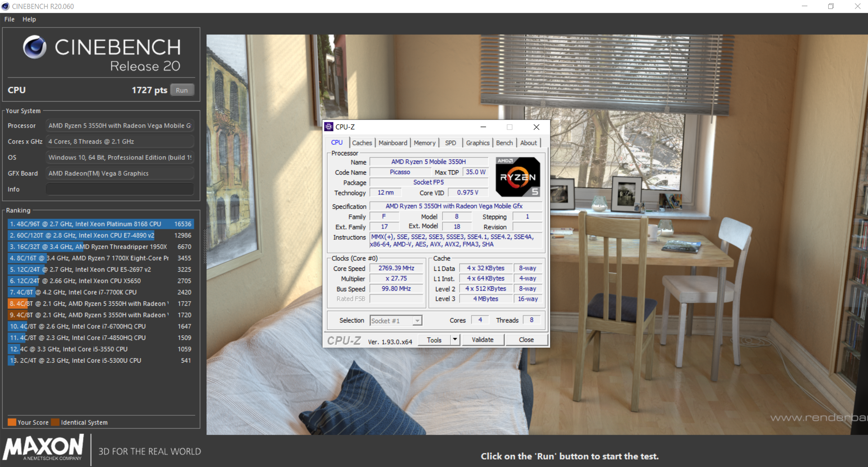Click the Info input field in Your System

pos(120,189)
